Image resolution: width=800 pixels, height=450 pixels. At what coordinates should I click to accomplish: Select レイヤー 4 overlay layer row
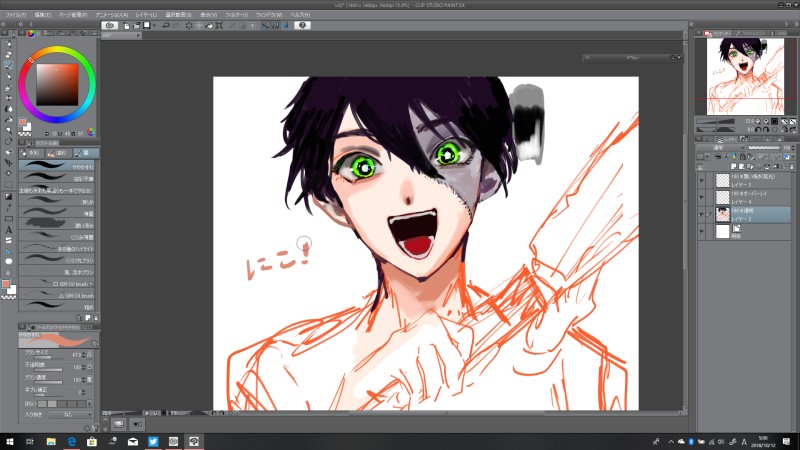tap(744, 197)
